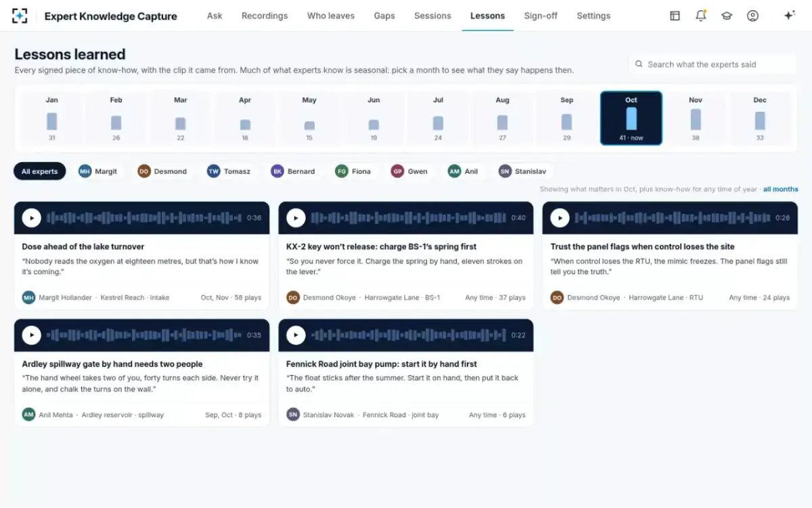812x508 pixels.
Task: Open the Ask tab
Action: [215, 16]
